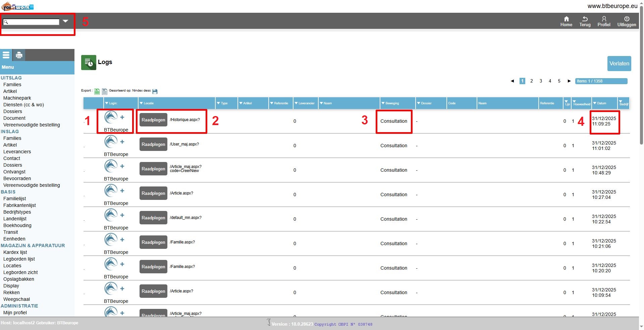
Task: Click Raadplegen for /User_maj.aspx row
Action: [153, 144]
